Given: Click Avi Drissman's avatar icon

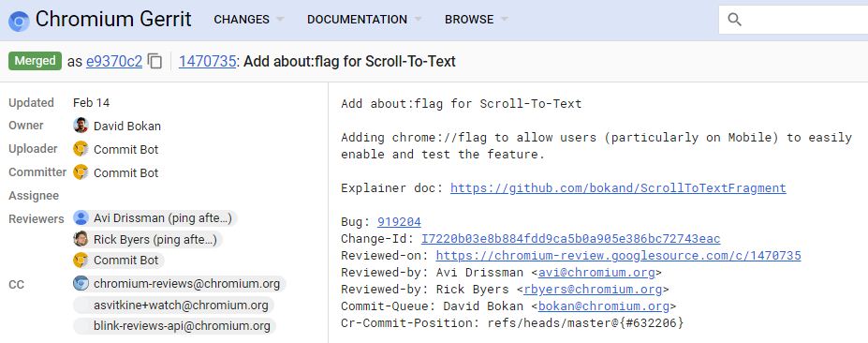Looking at the screenshot, I should click(81, 218).
